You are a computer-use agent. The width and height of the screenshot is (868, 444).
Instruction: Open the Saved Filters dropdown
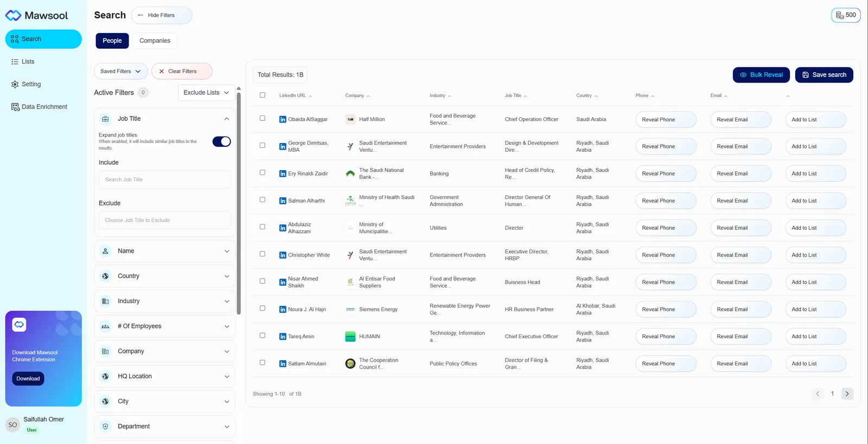coord(121,71)
